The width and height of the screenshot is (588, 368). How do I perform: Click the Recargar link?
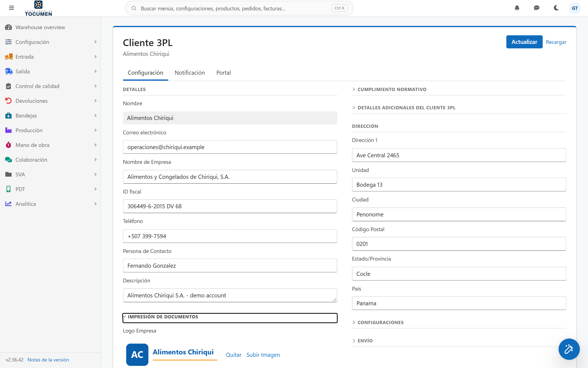(556, 42)
